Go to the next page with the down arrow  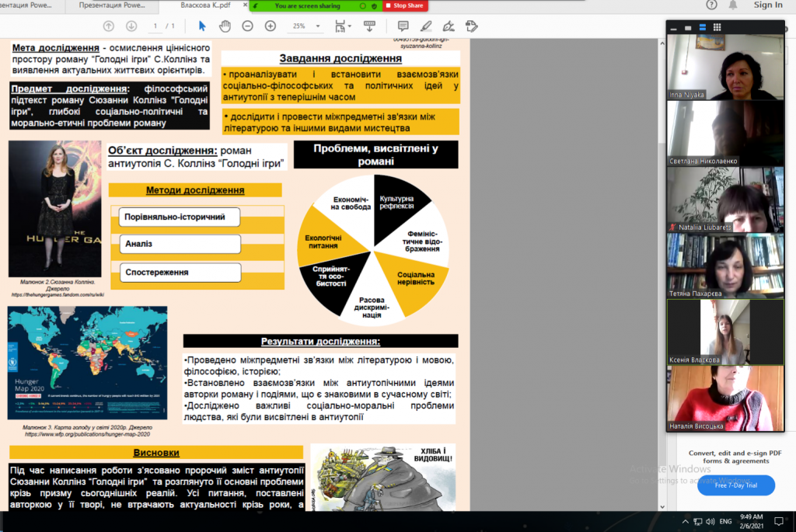pos(131,26)
